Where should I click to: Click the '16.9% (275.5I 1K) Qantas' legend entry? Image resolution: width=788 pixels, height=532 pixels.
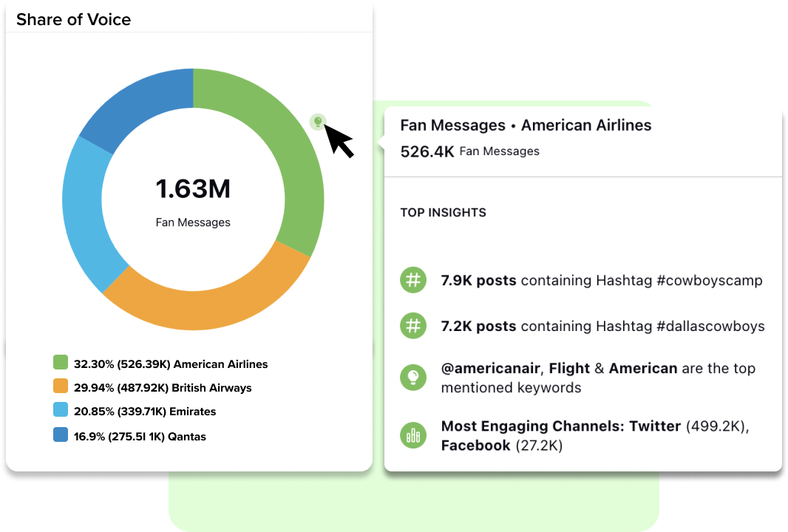pyautogui.click(x=140, y=436)
